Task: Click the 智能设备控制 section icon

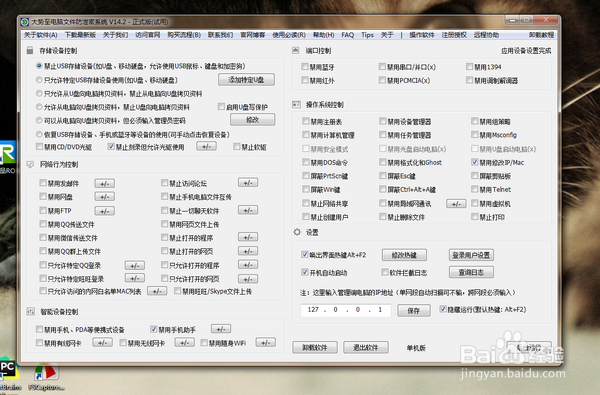Action: tap(30, 312)
